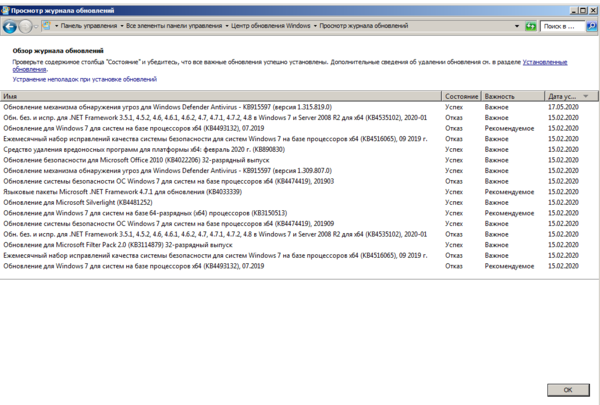This screenshot has width=600, height=405.
Task: Navigate to "Центр обновления Windows" breadcrumb
Action: (271, 26)
